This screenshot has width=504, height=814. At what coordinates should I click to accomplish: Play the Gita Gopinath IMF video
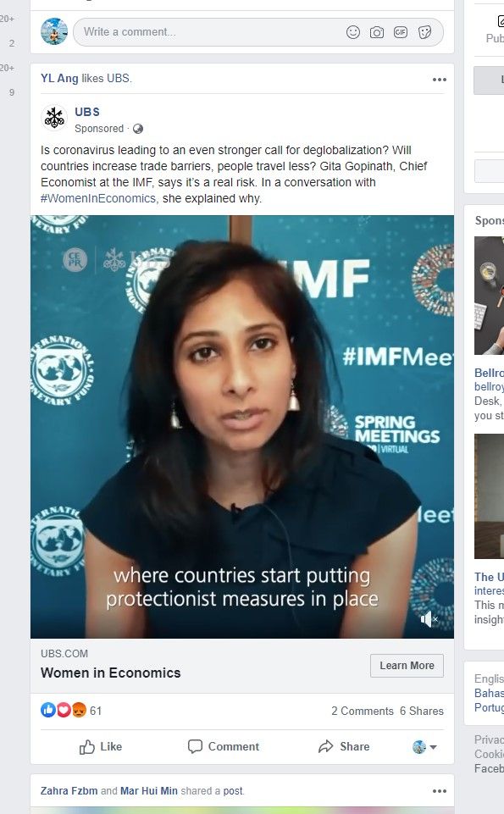[242, 427]
